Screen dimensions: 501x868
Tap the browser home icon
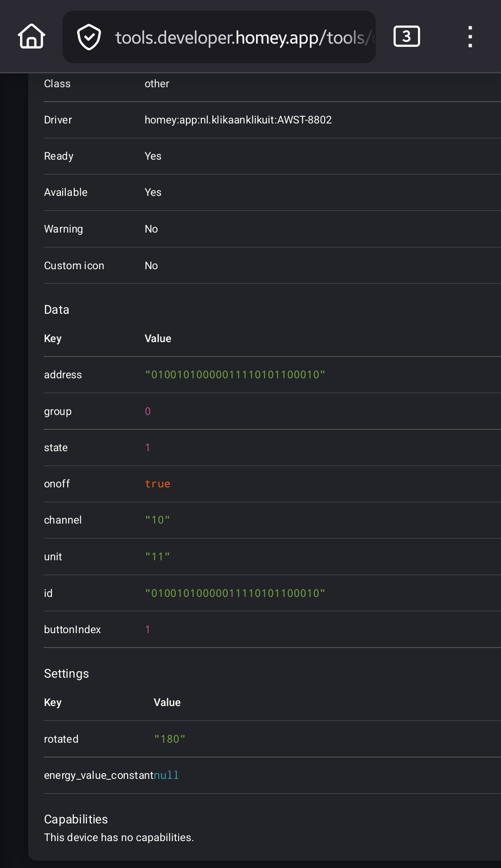point(32,37)
